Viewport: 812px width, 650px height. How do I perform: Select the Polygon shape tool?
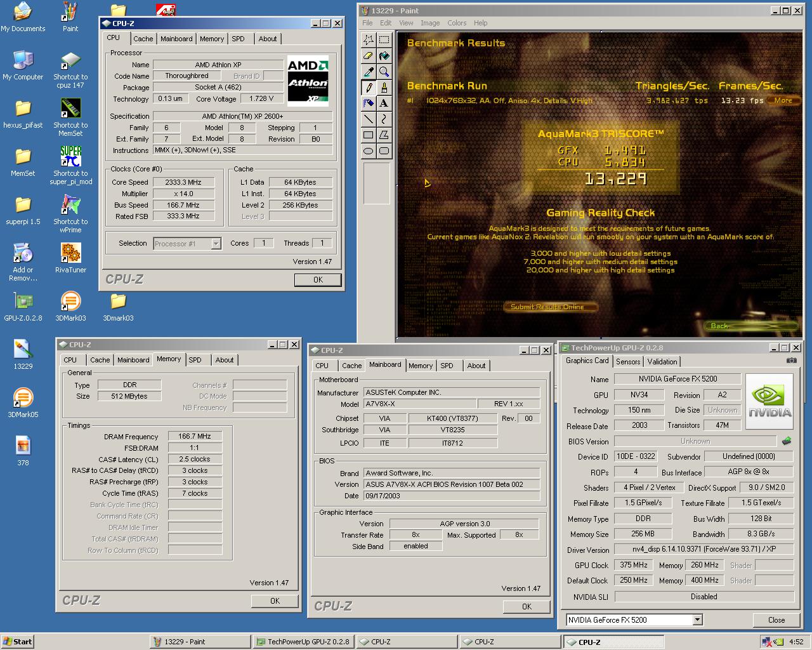[x=384, y=135]
